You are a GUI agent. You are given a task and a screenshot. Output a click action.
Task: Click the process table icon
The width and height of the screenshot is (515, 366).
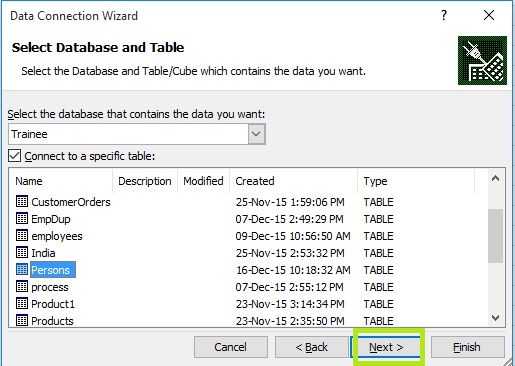pyautogui.click(x=22, y=286)
